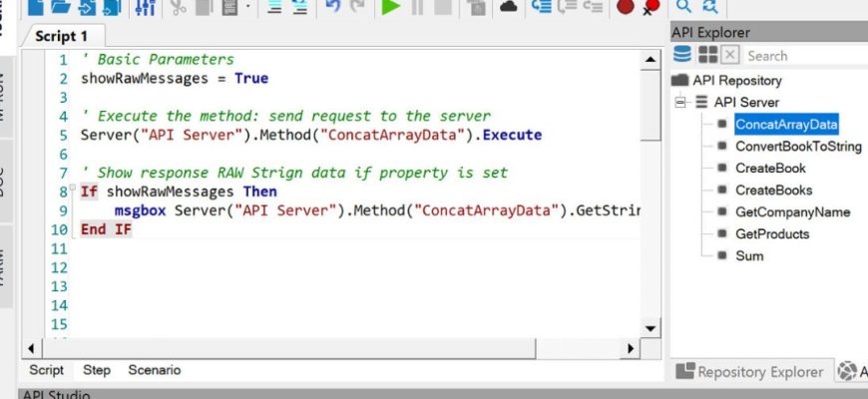The width and height of the screenshot is (868, 399).
Task: Collapse the API Server tree node
Action: tap(681, 102)
